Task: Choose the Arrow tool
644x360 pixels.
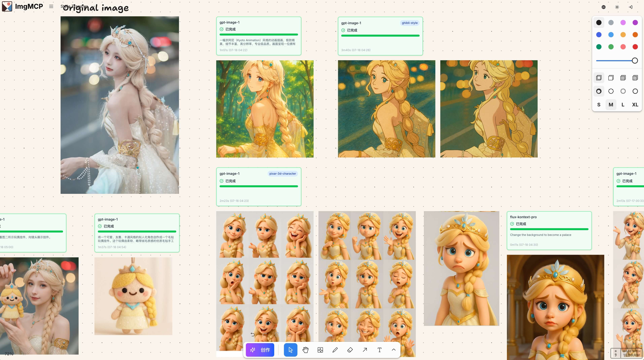Action: [365, 350]
